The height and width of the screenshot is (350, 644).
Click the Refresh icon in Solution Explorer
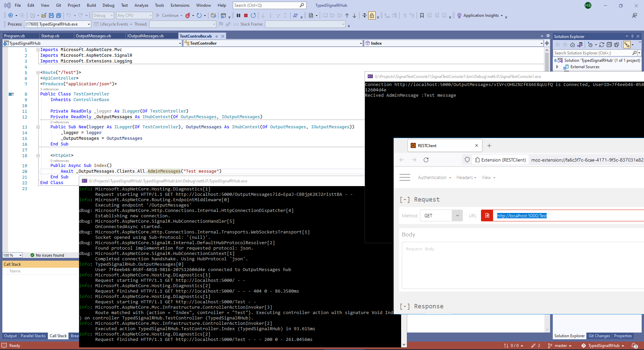pos(602,44)
